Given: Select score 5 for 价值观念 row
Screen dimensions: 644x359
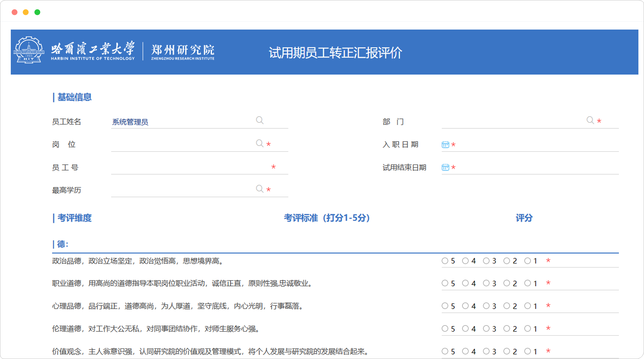Looking at the screenshot, I should 445,351.
